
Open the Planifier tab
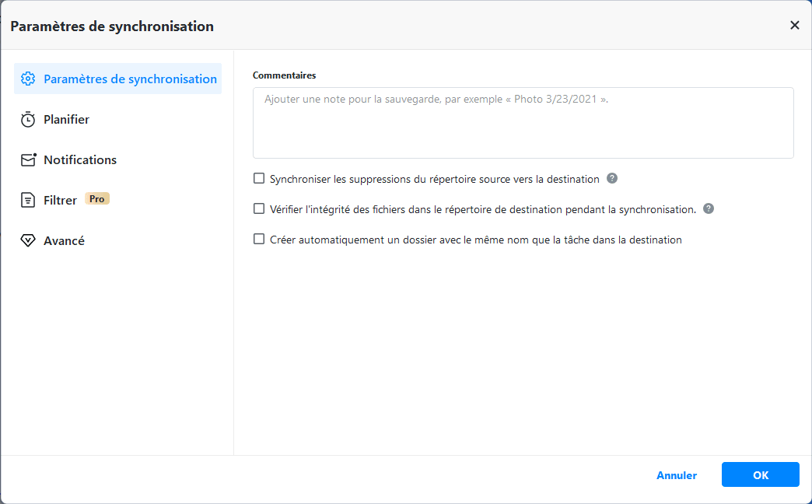pos(66,120)
